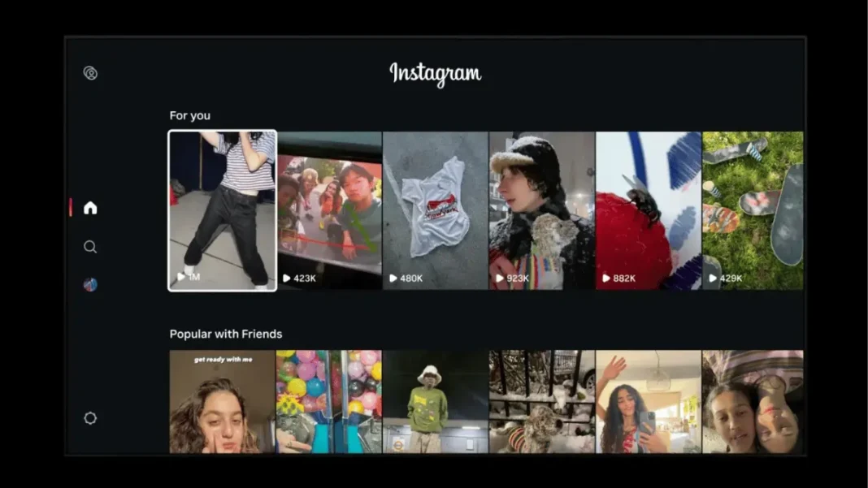Open the snowy dog video in the friends row
The width and height of the screenshot is (868, 488).
click(541, 402)
